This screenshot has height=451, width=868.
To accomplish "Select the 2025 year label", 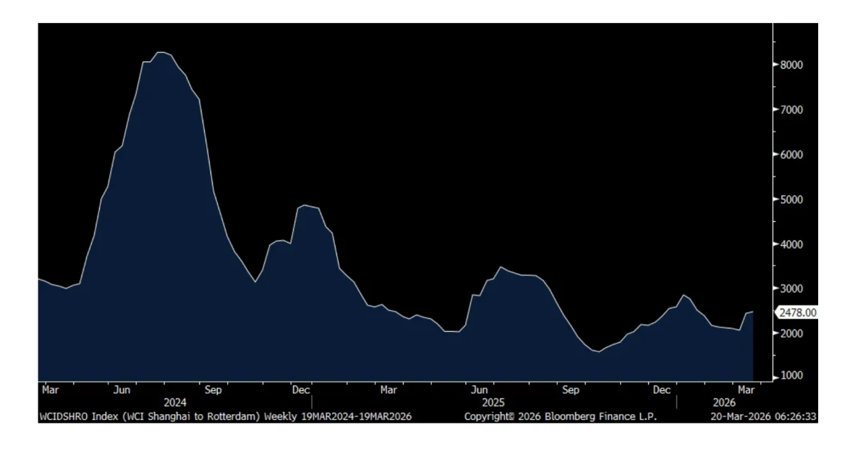I will [494, 403].
